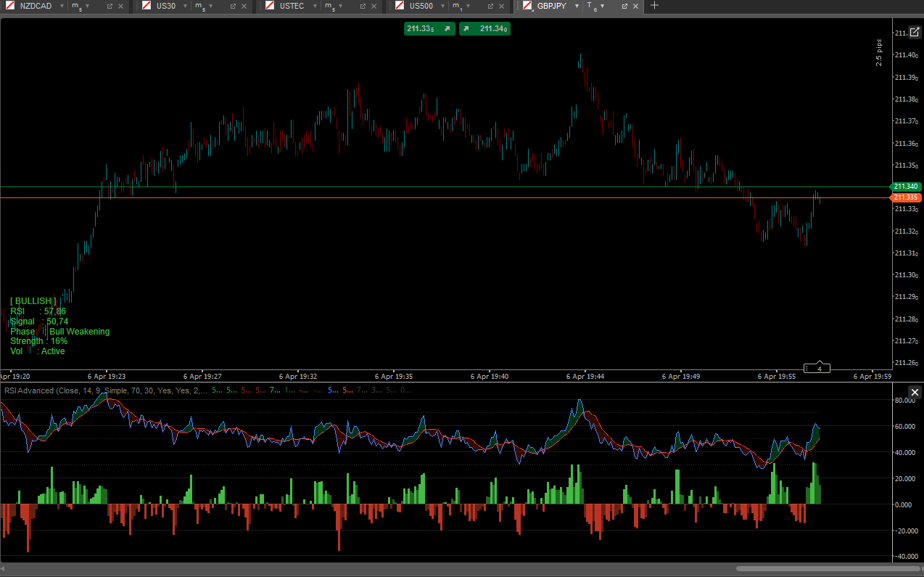Click the US500 symbol logo icon
The width and height of the screenshot is (924, 577).
(x=400, y=6)
